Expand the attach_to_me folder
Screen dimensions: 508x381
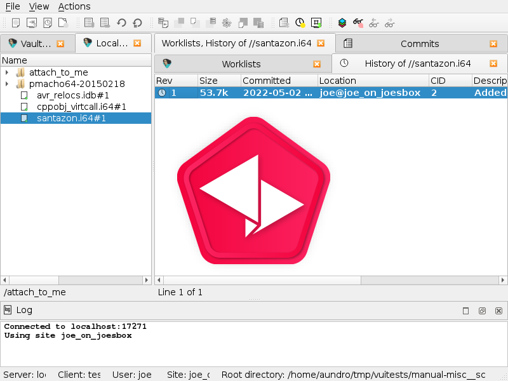coord(7,72)
